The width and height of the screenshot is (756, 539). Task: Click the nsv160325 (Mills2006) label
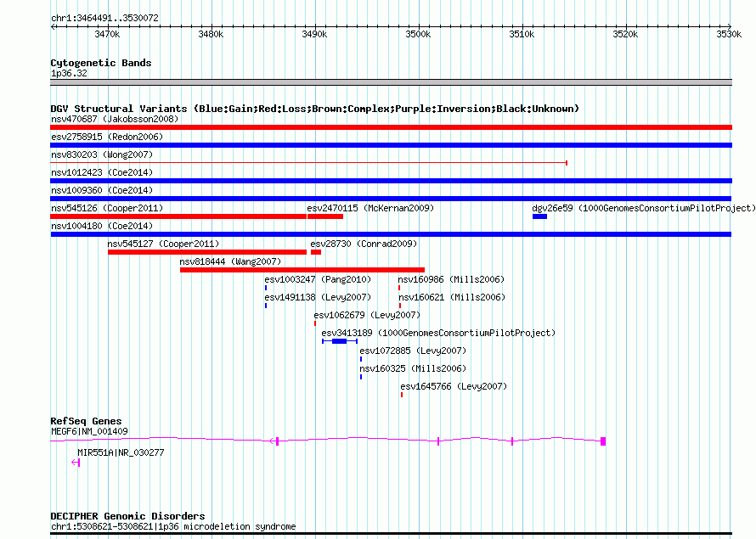coord(413,368)
